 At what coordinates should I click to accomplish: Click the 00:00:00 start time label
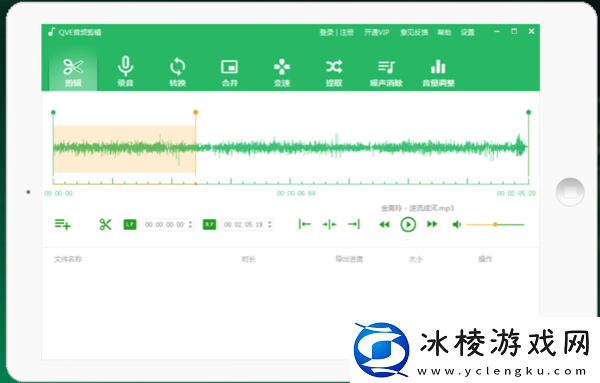[59, 193]
